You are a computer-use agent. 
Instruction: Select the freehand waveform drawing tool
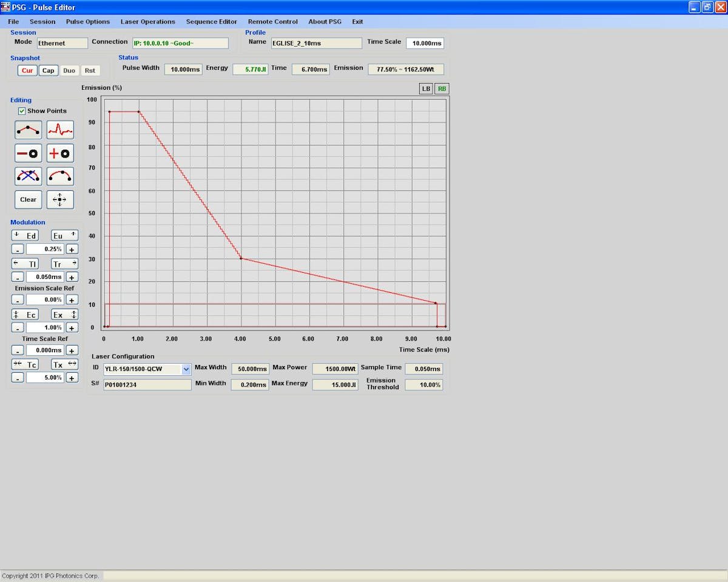click(60, 130)
